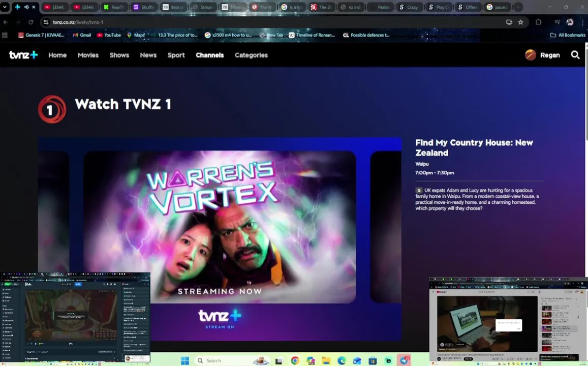Click the site information icon in address bar
This screenshot has width=588, height=366.
[x=46, y=22]
